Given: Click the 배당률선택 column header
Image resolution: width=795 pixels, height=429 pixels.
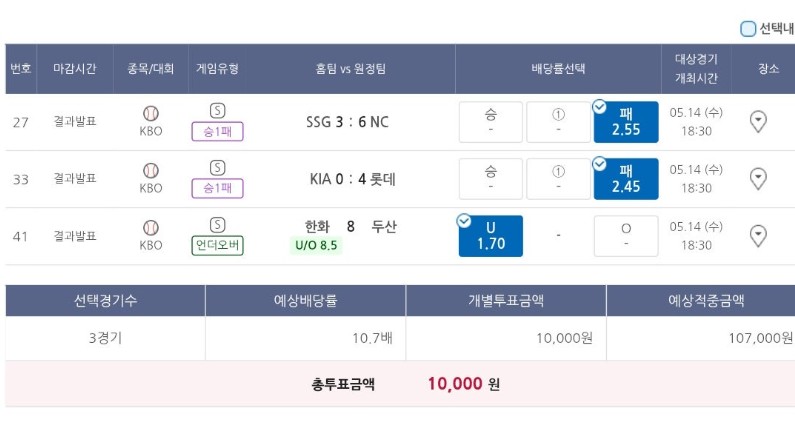Looking at the screenshot, I should tap(558, 68).
